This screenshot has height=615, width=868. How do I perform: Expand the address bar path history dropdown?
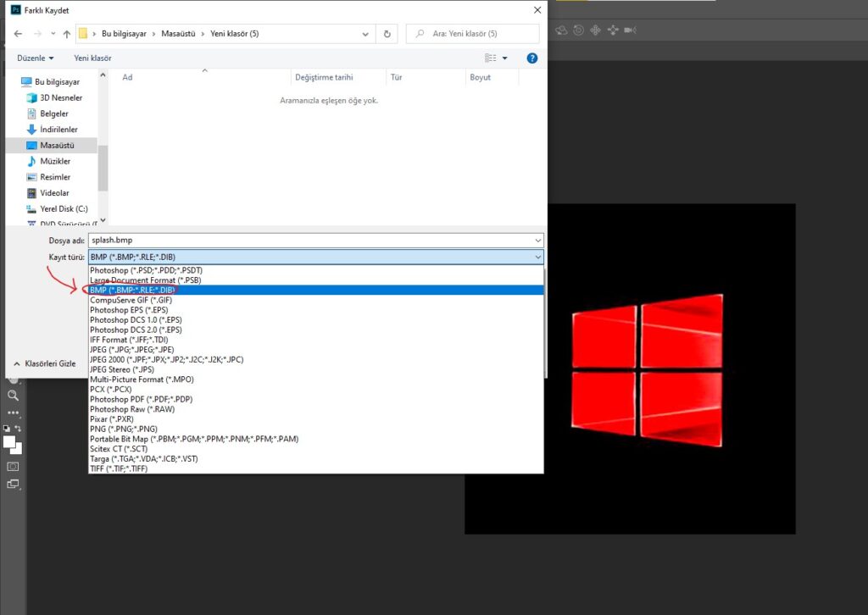click(365, 34)
